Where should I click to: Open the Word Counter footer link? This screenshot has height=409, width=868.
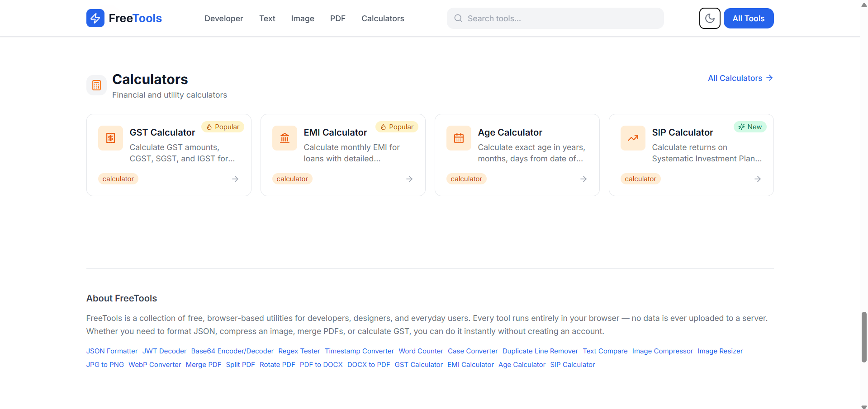(x=421, y=351)
